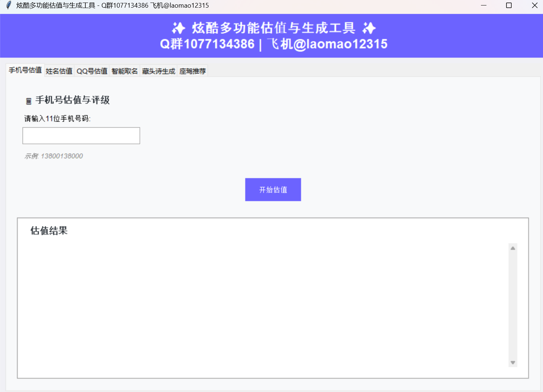The width and height of the screenshot is (543, 392).
Task: Click the sparkle icon right of the header title
Action: click(x=369, y=28)
